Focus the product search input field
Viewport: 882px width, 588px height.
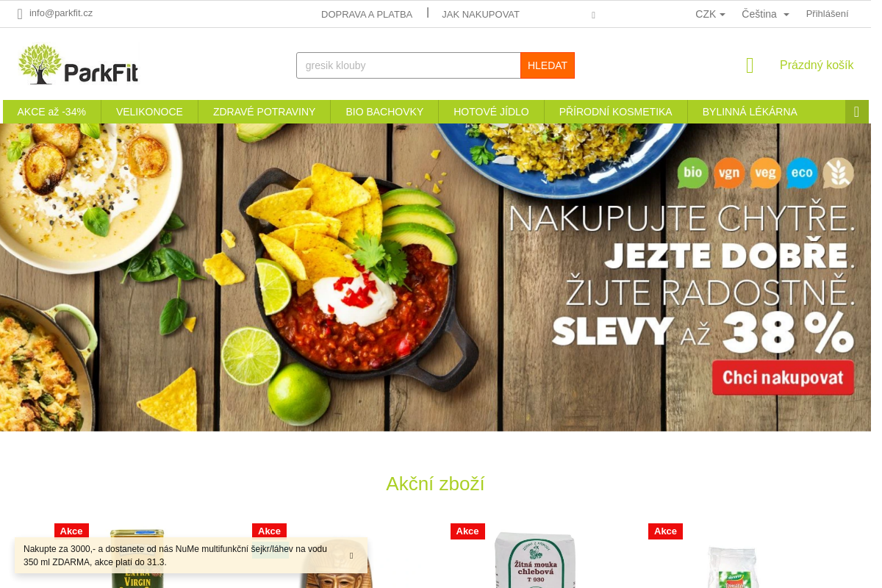coord(409,65)
